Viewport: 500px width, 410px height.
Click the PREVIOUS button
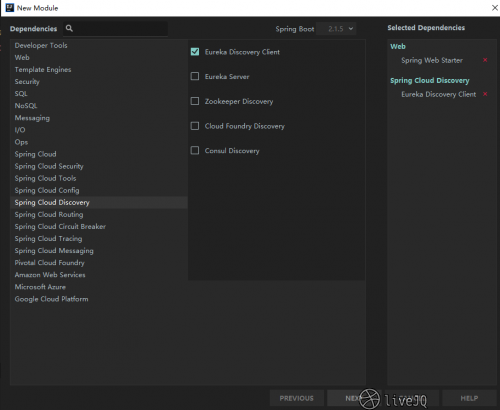point(297,398)
